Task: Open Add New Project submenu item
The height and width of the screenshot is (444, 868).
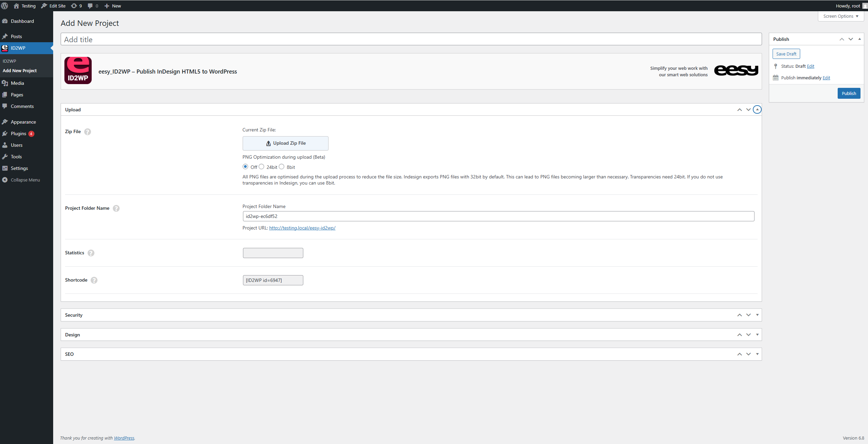Action: click(20, 70)
